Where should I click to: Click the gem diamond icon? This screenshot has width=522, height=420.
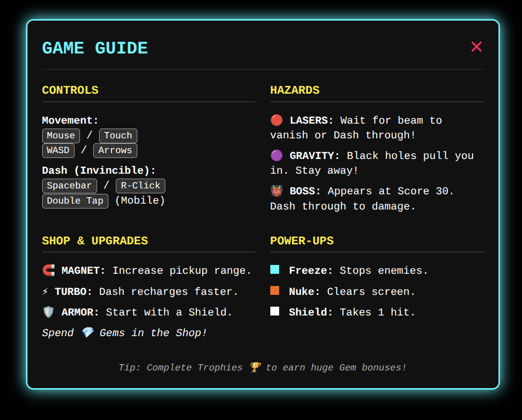click(x=87, y=333)
